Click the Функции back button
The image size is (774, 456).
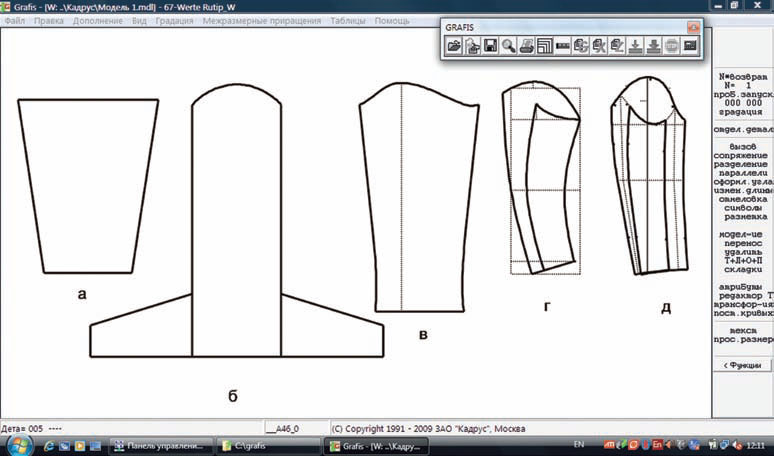742,365
